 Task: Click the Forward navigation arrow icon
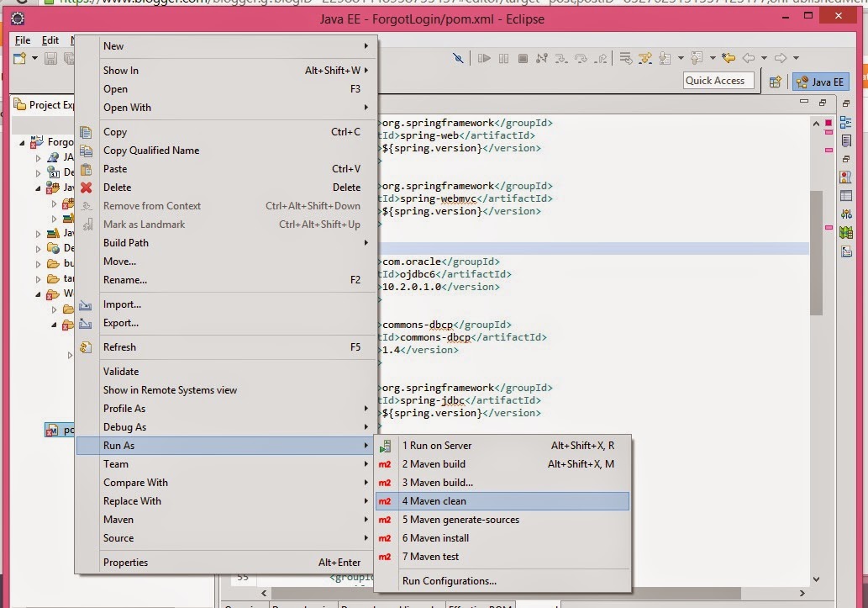point(780,58)
